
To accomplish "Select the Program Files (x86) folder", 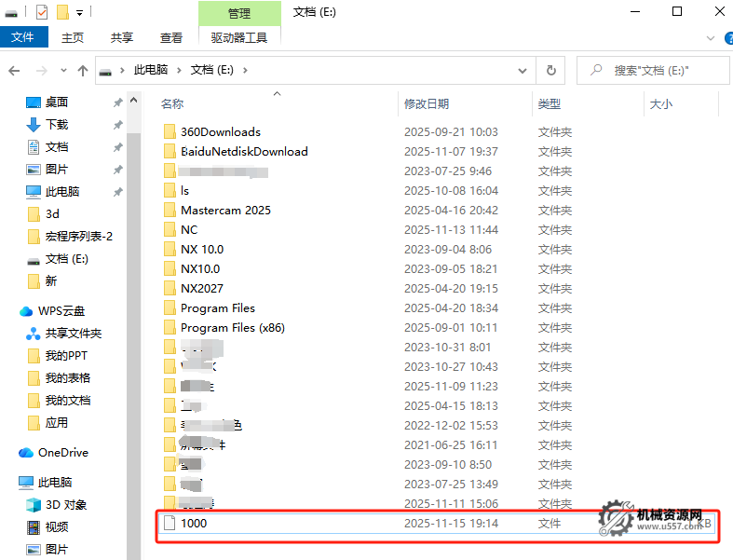I will [x=232, y=328].
